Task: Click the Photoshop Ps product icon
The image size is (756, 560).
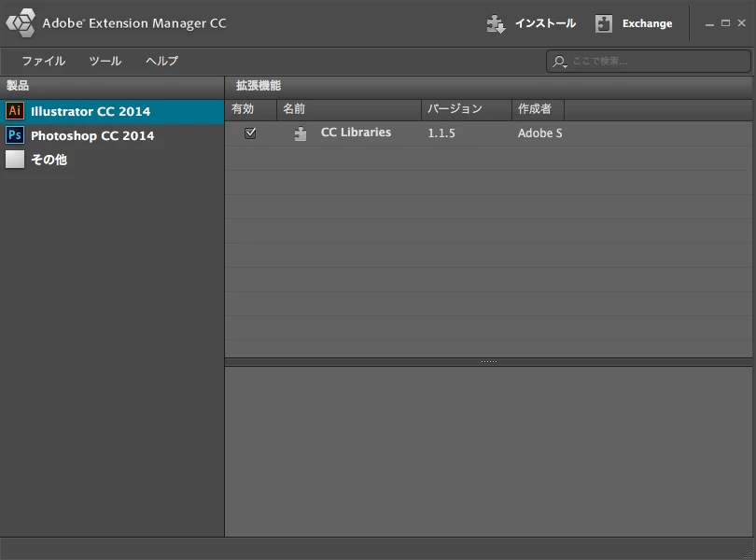Action: (x=15, y=135)
